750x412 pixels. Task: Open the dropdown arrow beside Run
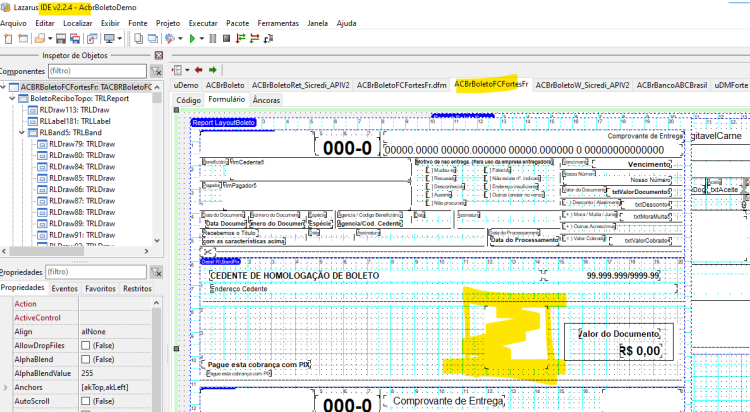[201, 39]
